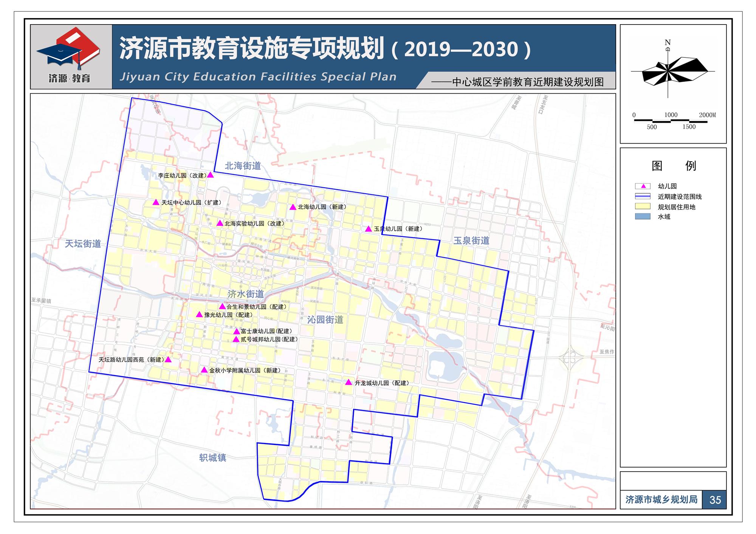Click the 济源·教育 graduation cap logo
This screenshot has width=756, height=534.
(x=68, y=48)
